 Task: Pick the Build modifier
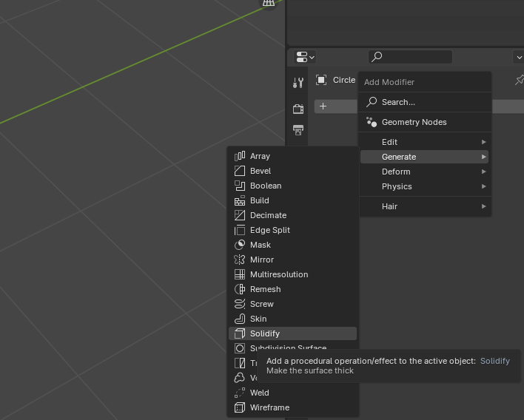[x=293, y=200]
